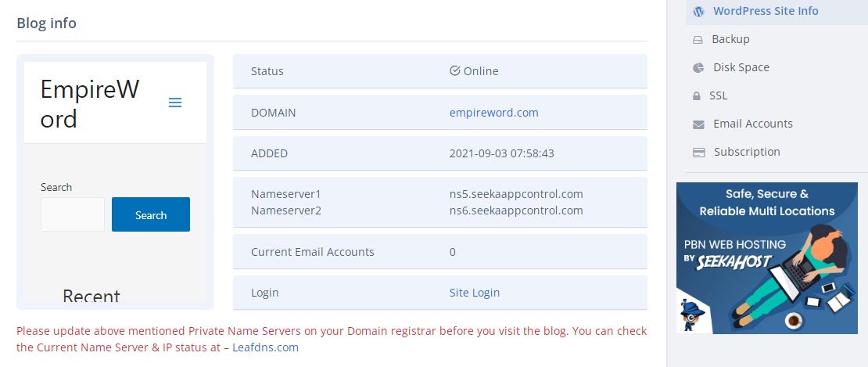
Task: Open the WordPress Site Info menu item
Action: [x=765, y=11]
